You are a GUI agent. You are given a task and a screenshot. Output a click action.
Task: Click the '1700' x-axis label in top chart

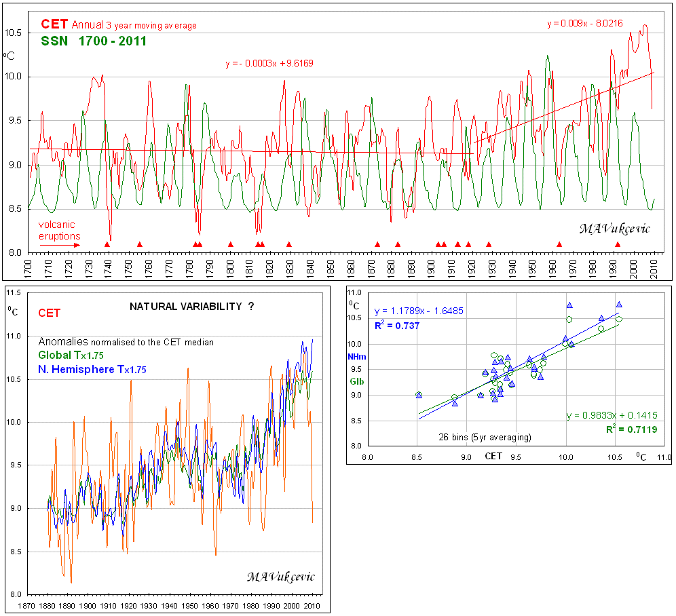[29, 269]
